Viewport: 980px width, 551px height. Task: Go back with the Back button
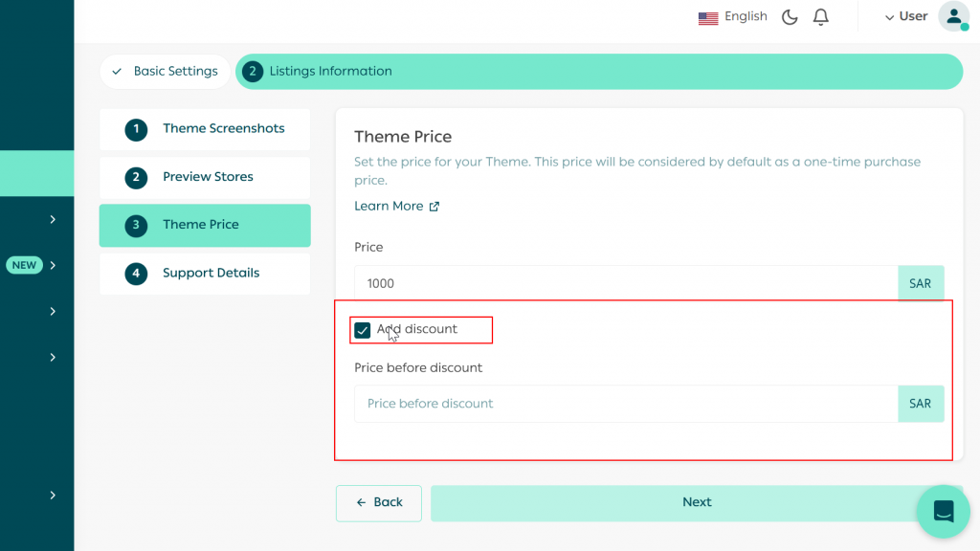coord(379,502)
